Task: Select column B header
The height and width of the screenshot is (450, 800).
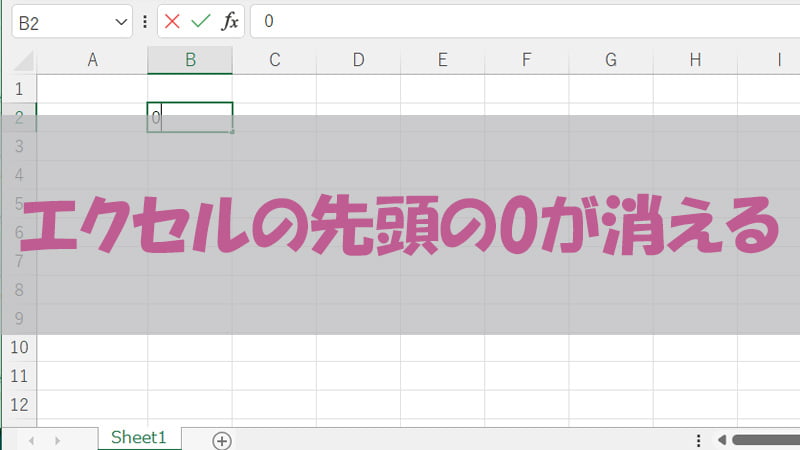Action: click(x=190, y=60)
